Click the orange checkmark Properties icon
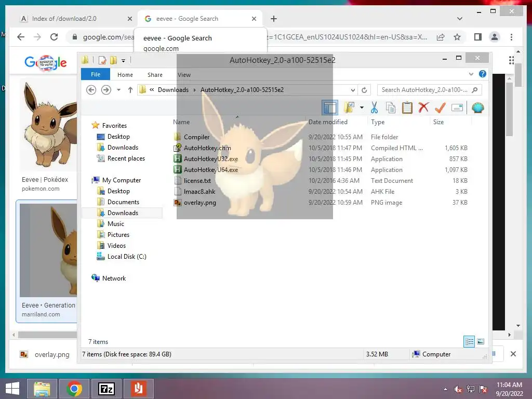This screenshot has height=399, width=532. click(440, 108)
